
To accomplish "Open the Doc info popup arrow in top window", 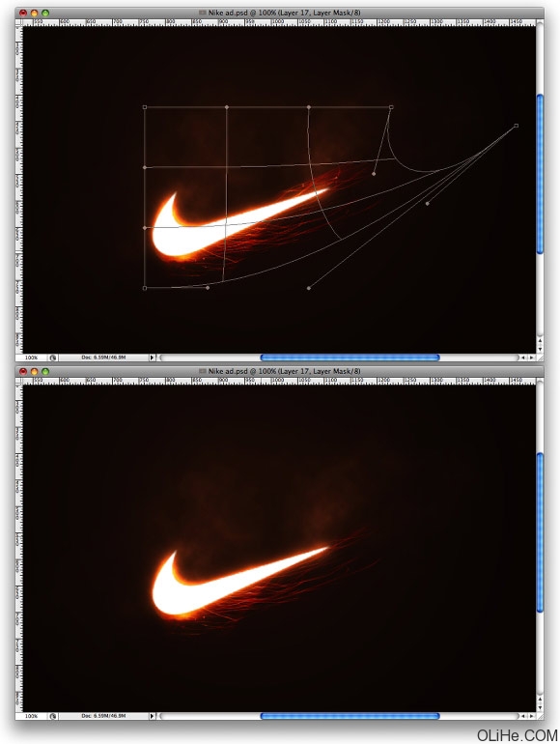I will click(x=152, y=358).
